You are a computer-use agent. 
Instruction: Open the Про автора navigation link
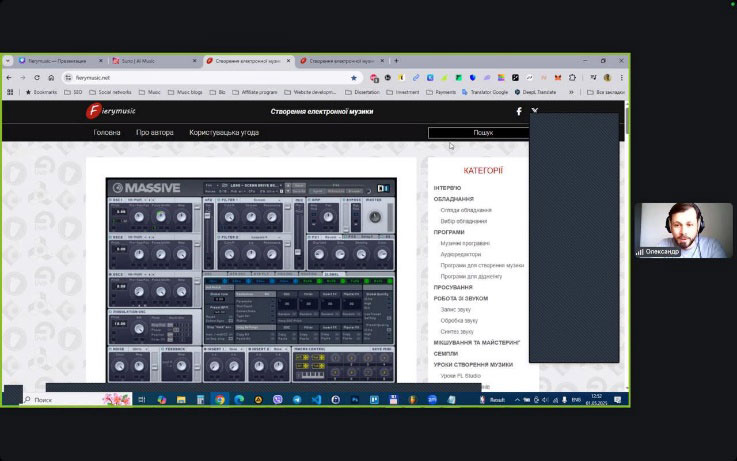pyautogui.click(x=155, y=133)
